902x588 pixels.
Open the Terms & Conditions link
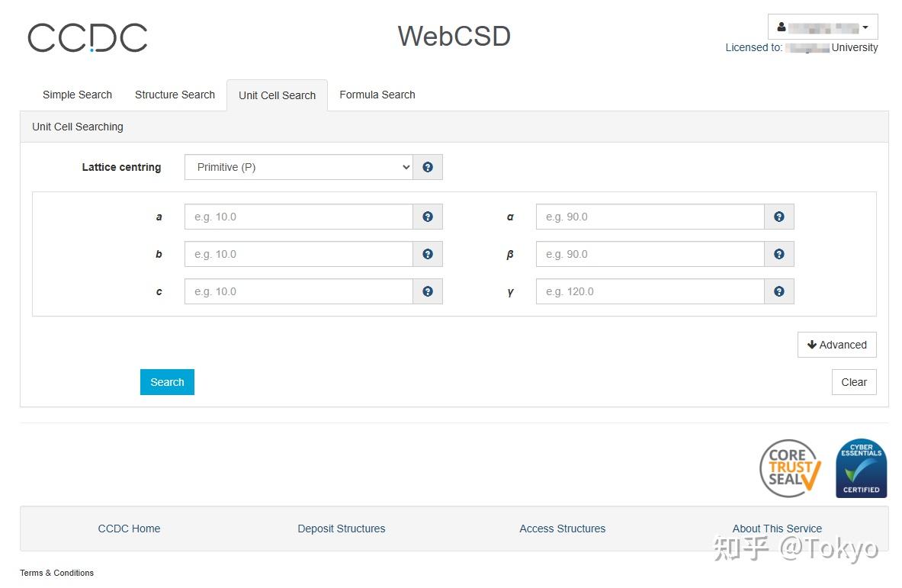[x=56, y=573]
